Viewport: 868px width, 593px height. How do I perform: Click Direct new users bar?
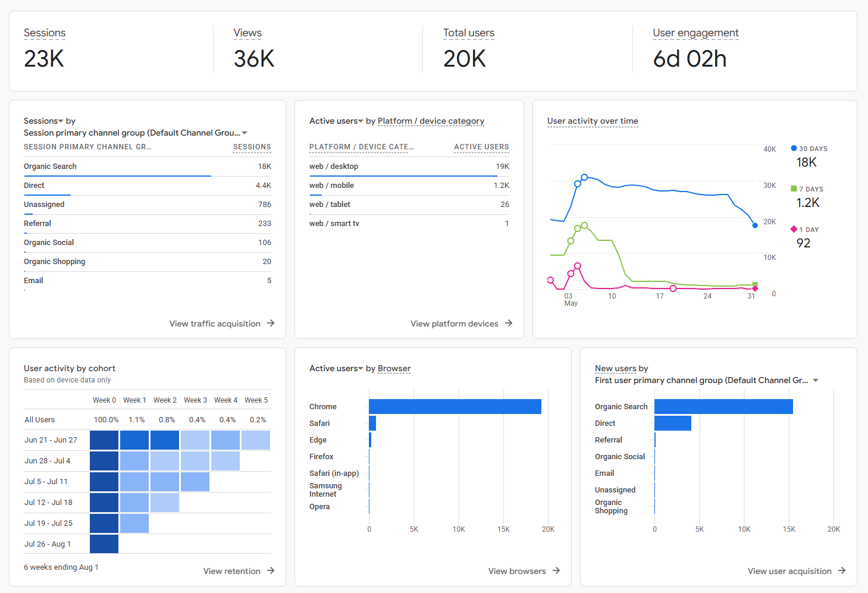(x=673, y=423)
